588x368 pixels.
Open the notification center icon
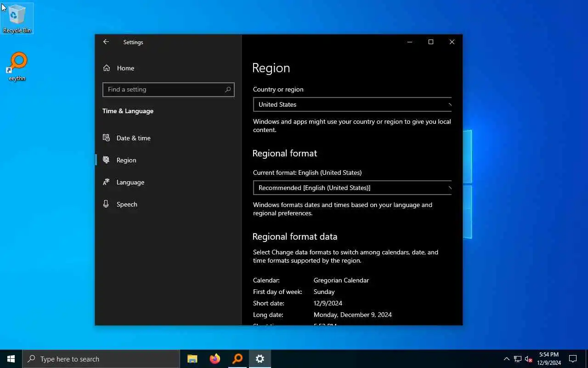point(573,359)
